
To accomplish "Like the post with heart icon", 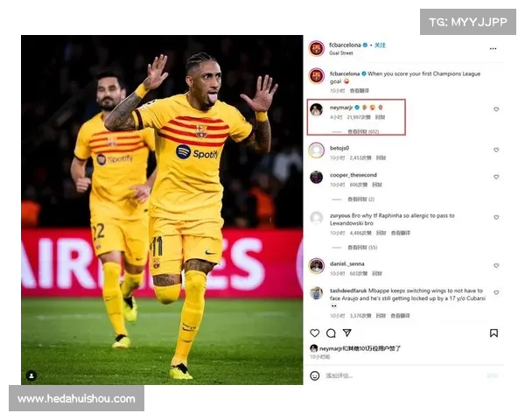I will click(314, 332).
